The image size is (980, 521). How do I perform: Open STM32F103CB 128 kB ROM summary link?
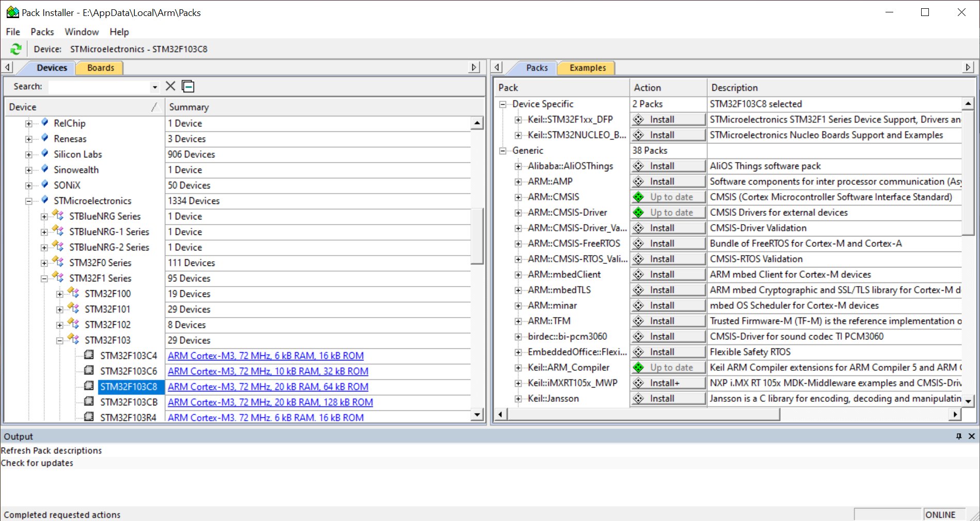[x=270, y=402]
